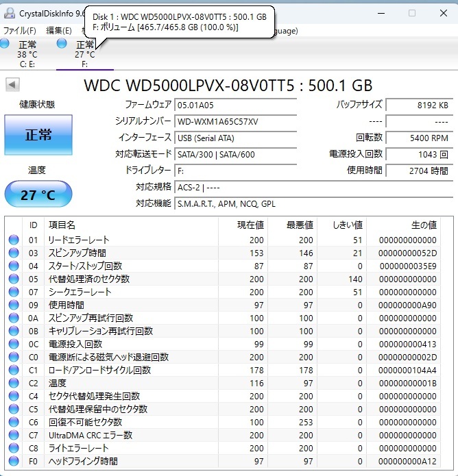458x476 pixels.
Task: Click status orb for C4 セクタ代替処理発生回数
Action: [14, 396]
